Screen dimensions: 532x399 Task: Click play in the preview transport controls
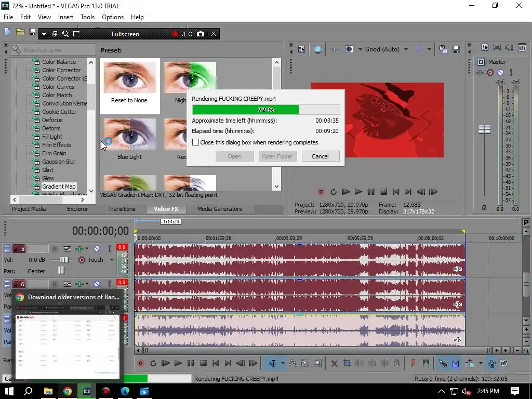(358, 192)
